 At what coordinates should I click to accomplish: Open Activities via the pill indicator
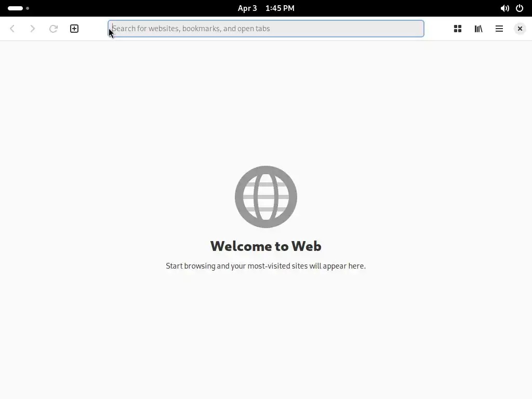coord(15,8)
